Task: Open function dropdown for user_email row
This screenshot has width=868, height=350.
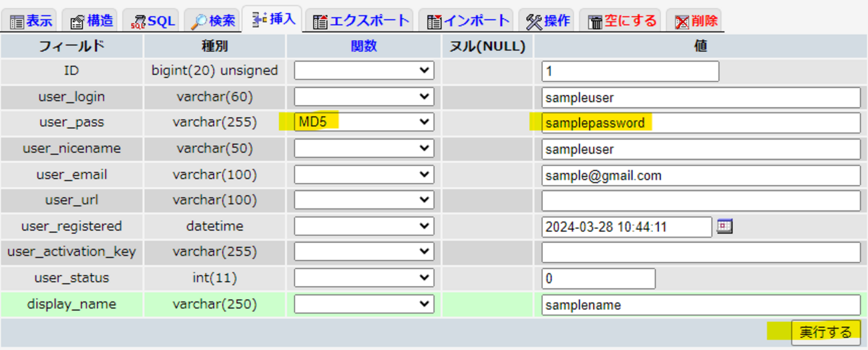Action: 364,174
